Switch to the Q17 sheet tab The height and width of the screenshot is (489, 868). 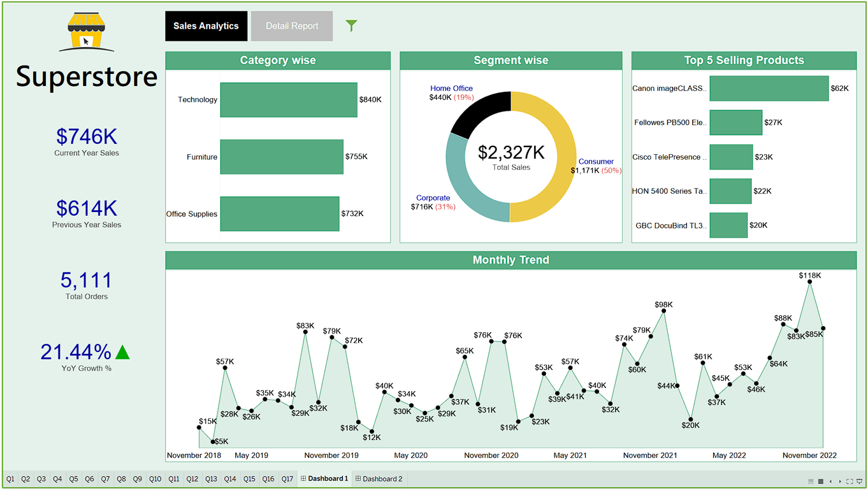(x=287, y=479)
